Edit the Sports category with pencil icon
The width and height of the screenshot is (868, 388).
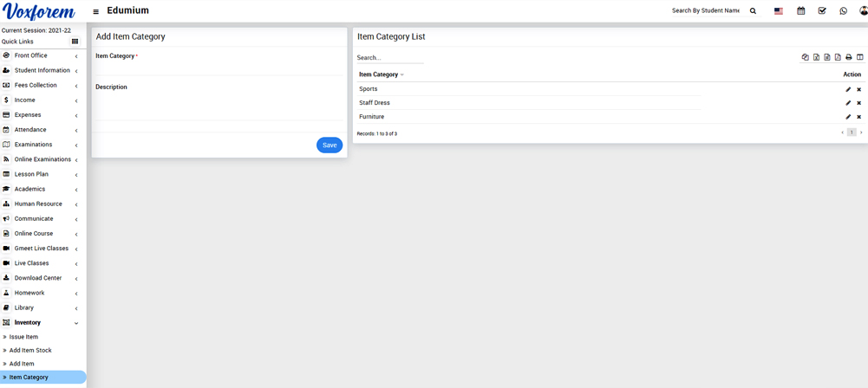pos(848,89)
